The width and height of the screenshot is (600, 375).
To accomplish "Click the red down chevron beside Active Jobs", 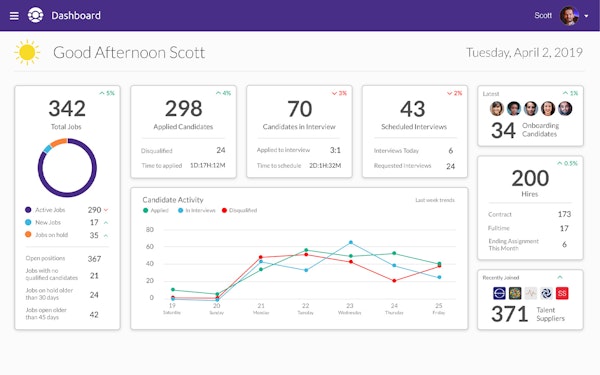I will (x=106, y=210).
